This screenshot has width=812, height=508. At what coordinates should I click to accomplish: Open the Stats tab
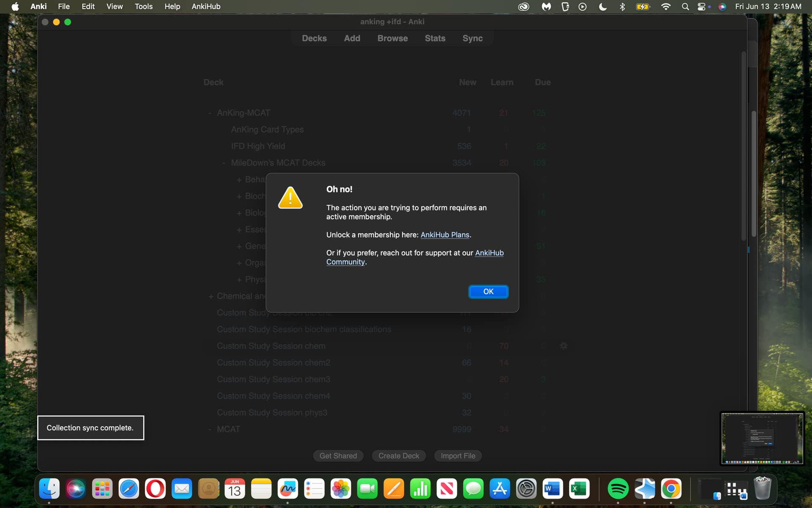coord(435,38)
